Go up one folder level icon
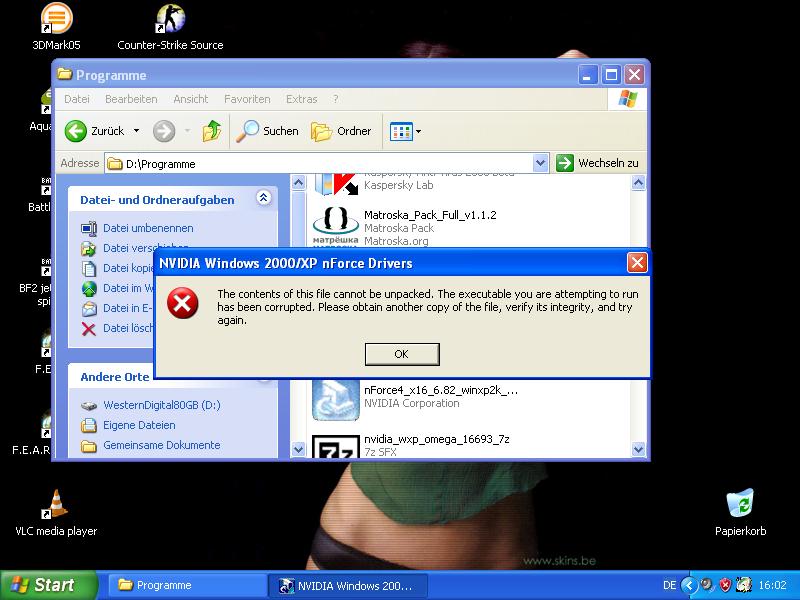 (x=212, y=131)
